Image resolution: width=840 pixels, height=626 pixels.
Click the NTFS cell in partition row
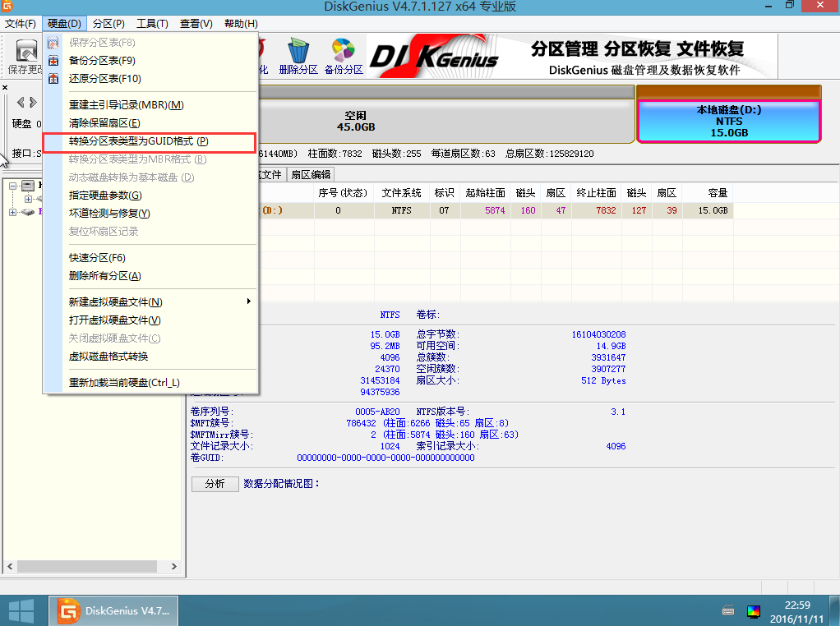(401, 210)
